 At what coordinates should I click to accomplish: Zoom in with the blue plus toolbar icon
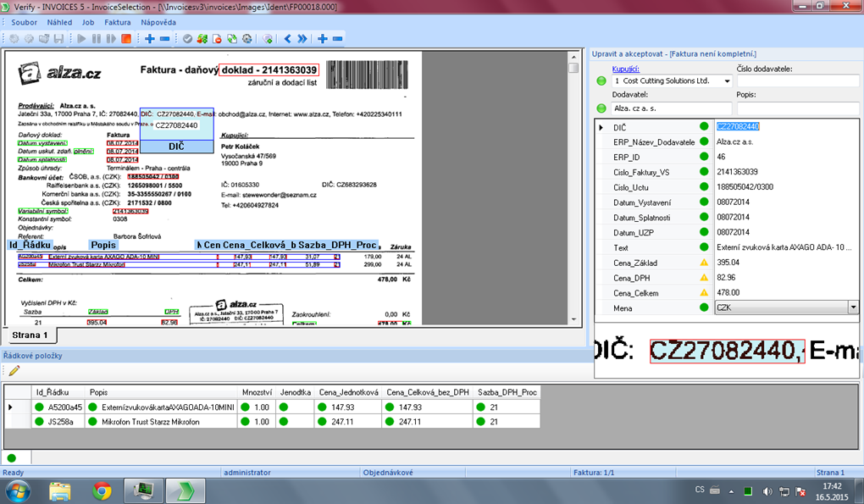[149, 37]
